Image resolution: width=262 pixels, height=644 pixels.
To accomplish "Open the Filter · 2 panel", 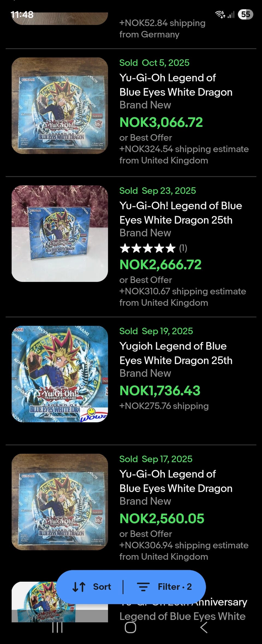I will [x=164, y=587].
